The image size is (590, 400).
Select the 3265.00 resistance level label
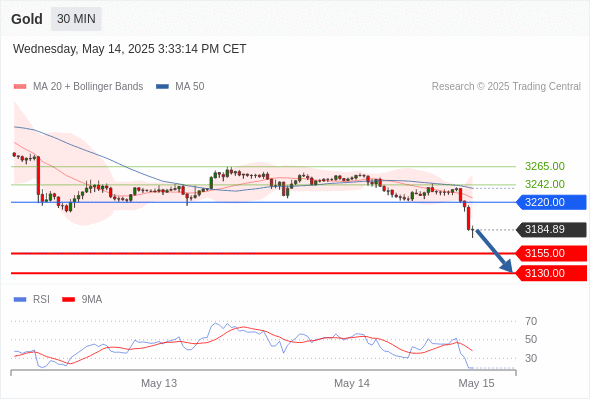[544, 166]
